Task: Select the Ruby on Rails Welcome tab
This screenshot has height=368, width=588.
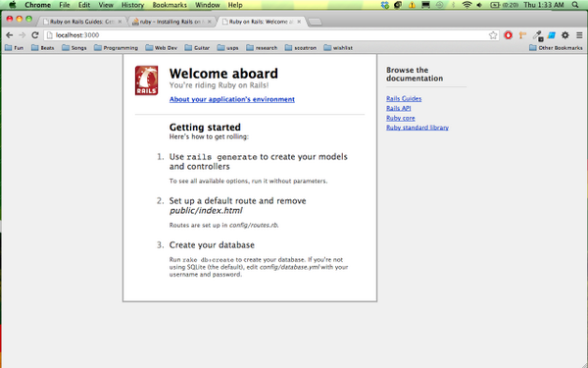Action: tap(261, 22)
